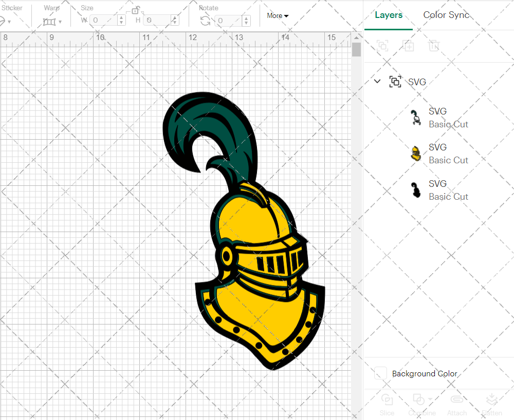Click the Background Color swatch
Image resolution: width=514 pixels, height=420 pixels.
pyautogui.click(x=380, y=373)
